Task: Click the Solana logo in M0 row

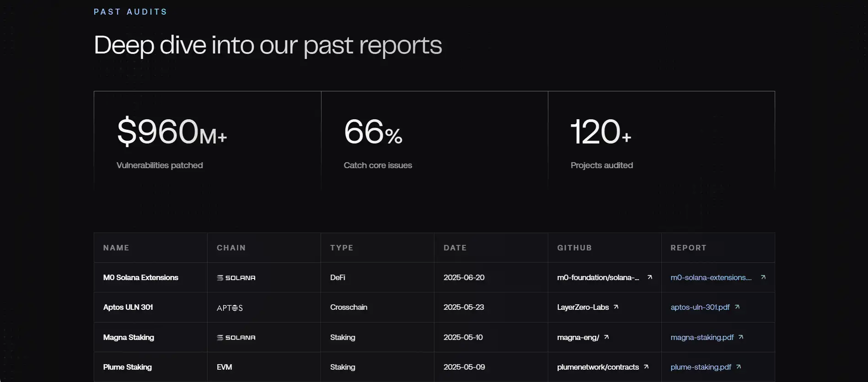Action: [x=236, y=278]
